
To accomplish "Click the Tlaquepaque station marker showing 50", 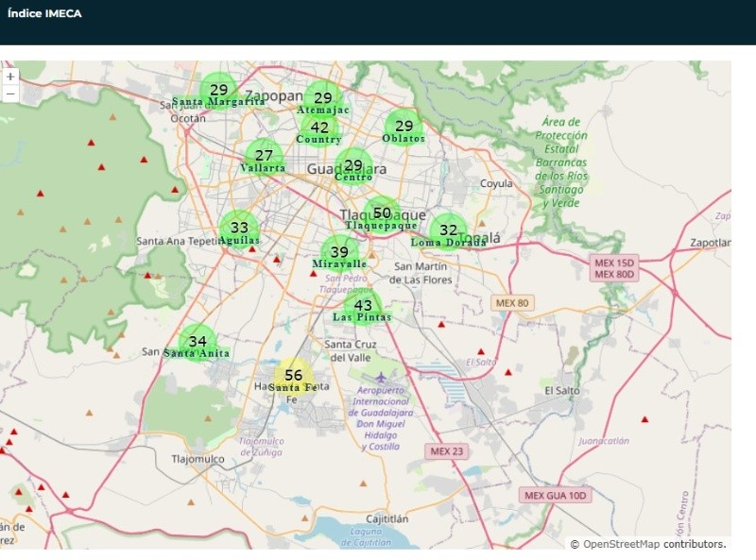I will pos(382,214).
